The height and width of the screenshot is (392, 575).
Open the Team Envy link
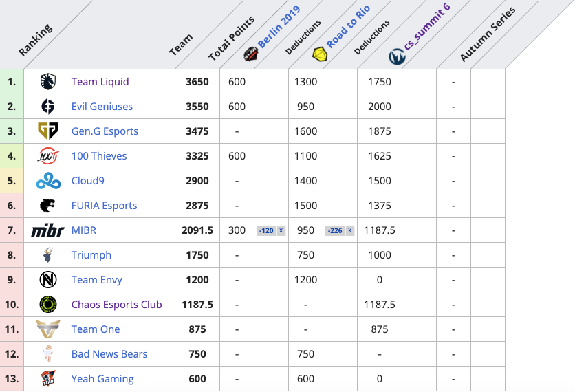click(97, 280)
